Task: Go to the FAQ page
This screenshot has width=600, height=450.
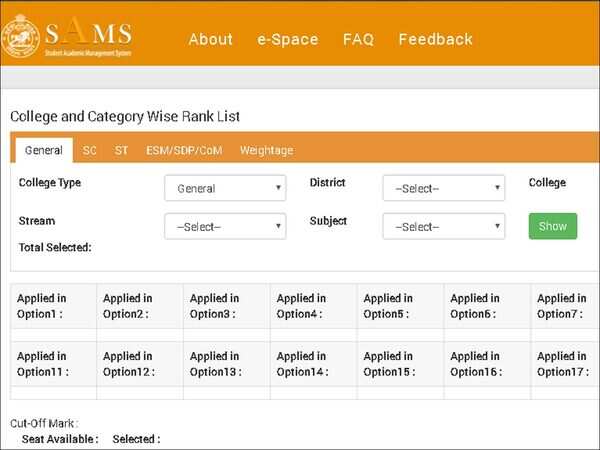Action: [358, 40]
